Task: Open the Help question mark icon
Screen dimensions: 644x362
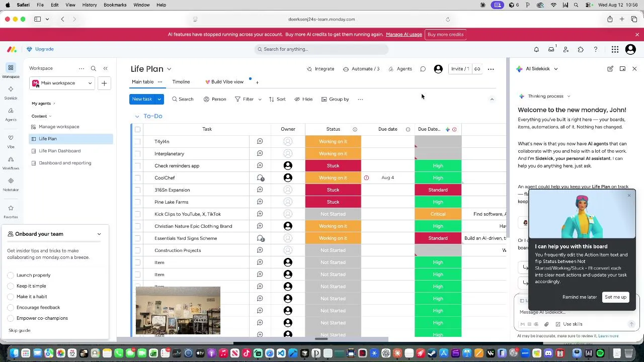Action: click(596, 49)
